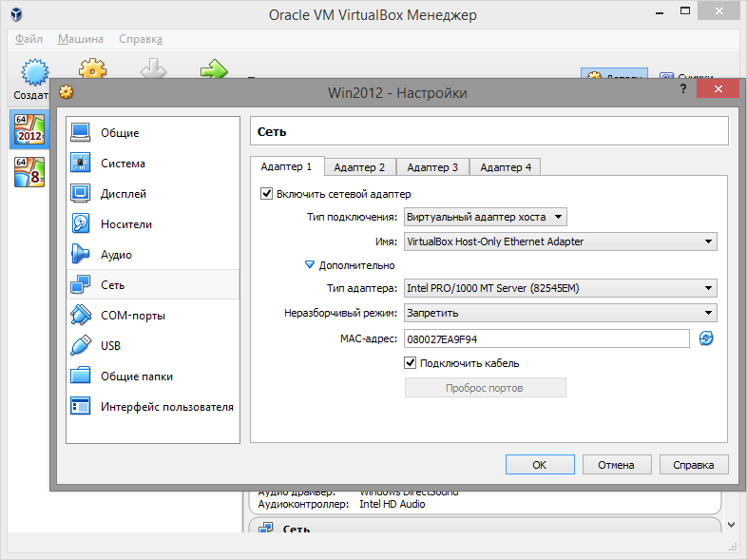The width and height of the screenshot is (747, 560).
Task: Click the Details button in the Manager window
Action: click(x=614, y=73)
